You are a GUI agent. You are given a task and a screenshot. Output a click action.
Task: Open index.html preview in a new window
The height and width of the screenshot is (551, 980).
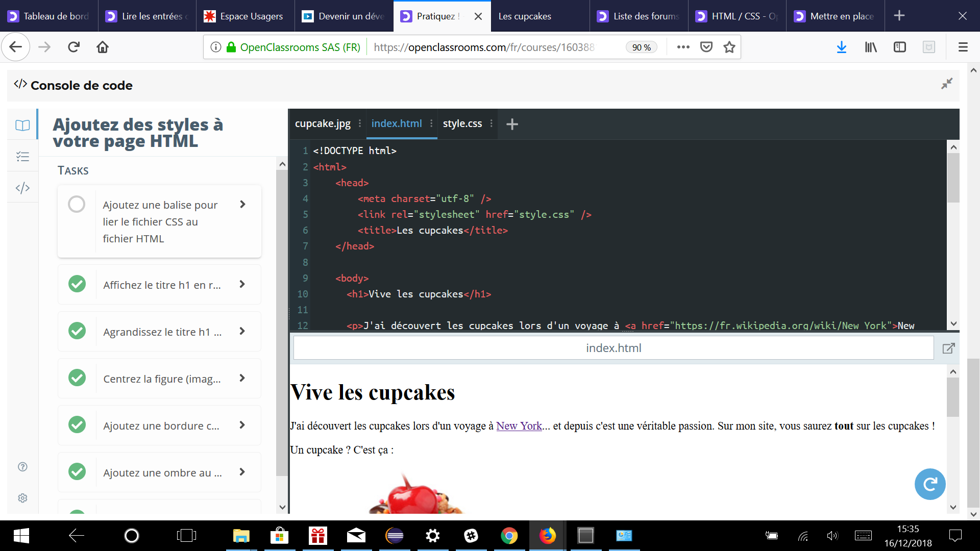click(x=949, y=347)
